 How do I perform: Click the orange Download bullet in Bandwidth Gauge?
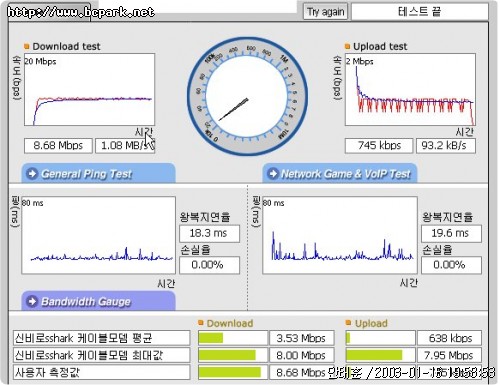(201, 323)
